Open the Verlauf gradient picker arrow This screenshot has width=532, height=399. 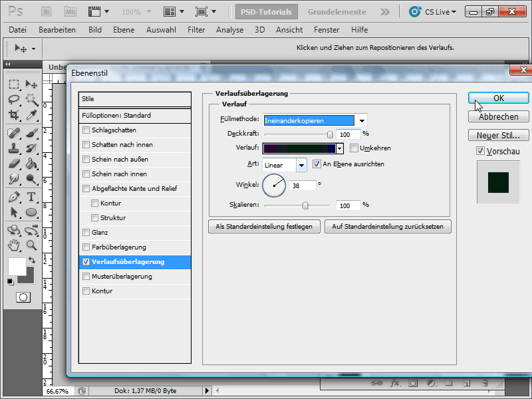tap(340, 148)
